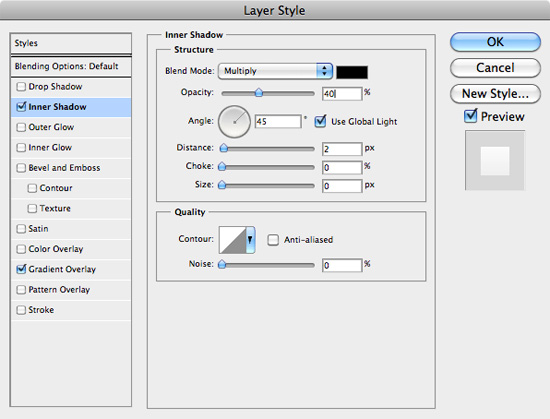Open the Blend Mode Multiply dropdown
The height and width of the screenshot is (419, 550).
pyautogui.click(x=275, y=71)
